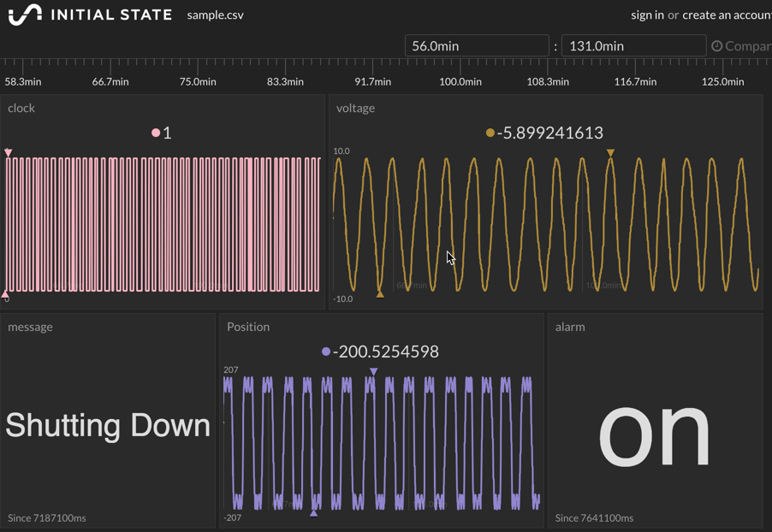The height and width of the screenshot is (532, 772).
Task: Click the gold voltage legend dot
Action: [x=490, y=133]
